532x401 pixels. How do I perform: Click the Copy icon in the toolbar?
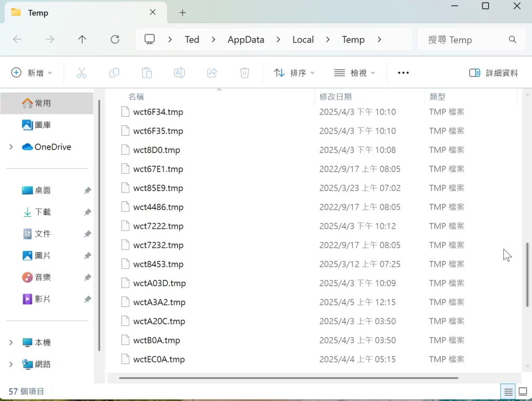point(114,72)
